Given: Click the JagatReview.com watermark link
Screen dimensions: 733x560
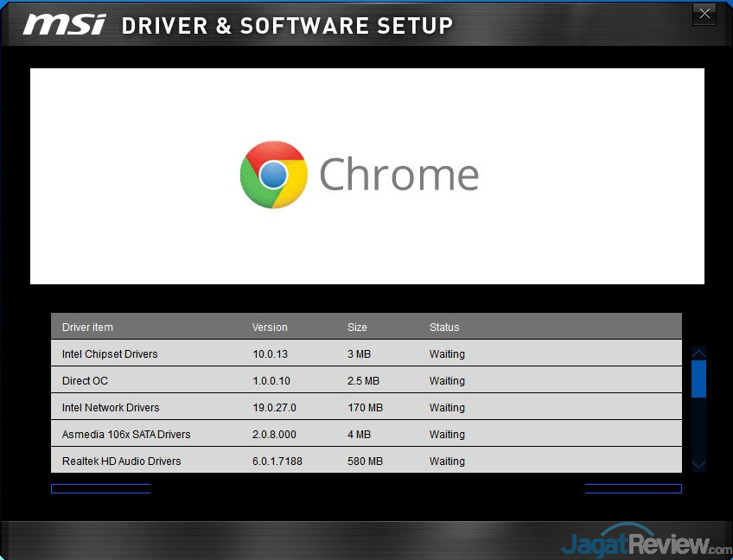Looking at the screenshot, I should point(646,544).
